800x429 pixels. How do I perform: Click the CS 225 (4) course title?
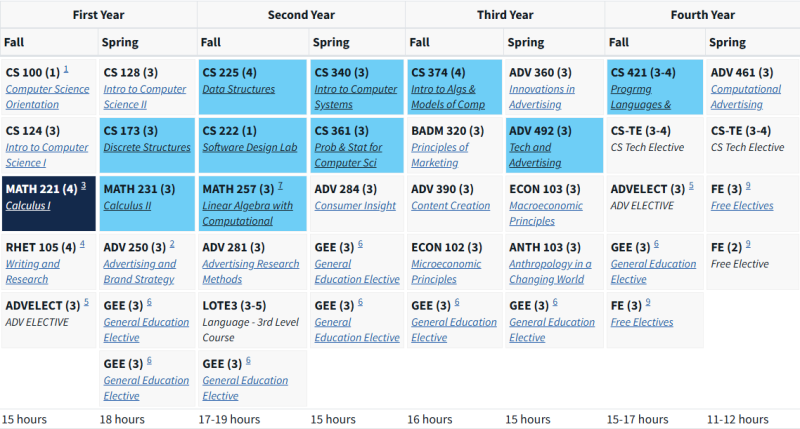coord(230,73)
